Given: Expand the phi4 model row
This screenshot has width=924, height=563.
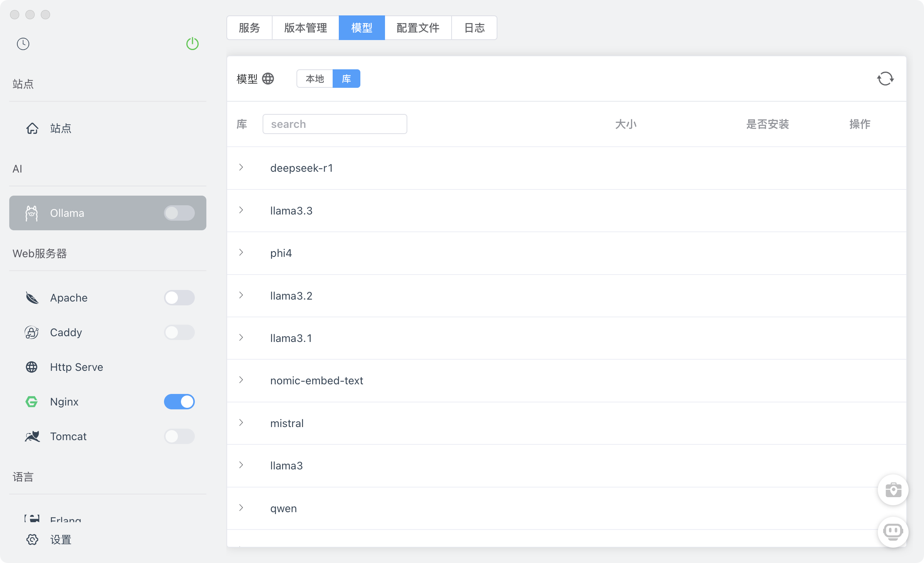Looking at the screenshot, I should [241, 253].
